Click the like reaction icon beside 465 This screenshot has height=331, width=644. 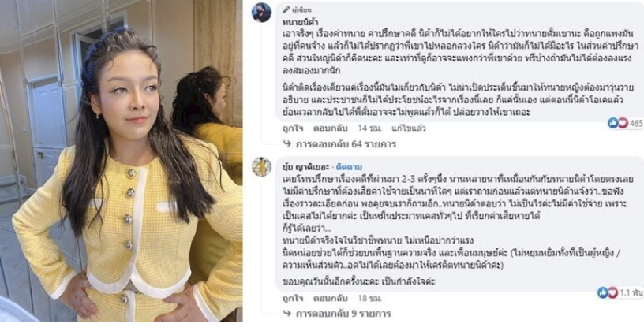pyautogui.click(x=613, y=123)
